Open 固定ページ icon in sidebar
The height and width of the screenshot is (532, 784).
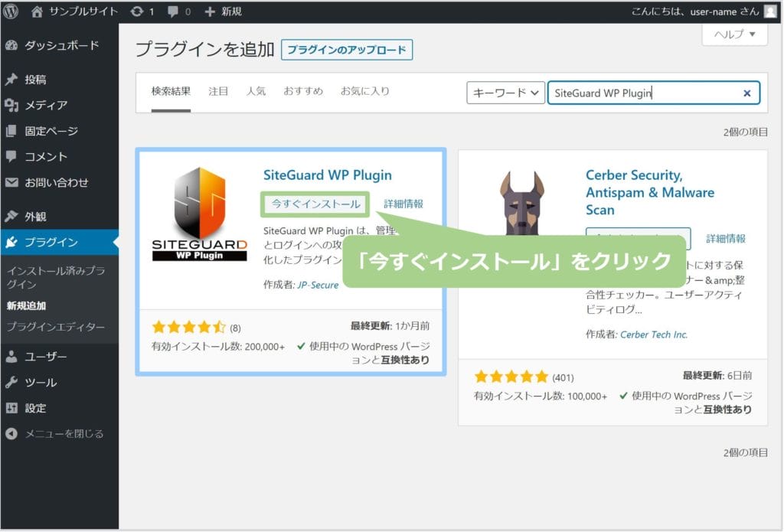[11, 131]
